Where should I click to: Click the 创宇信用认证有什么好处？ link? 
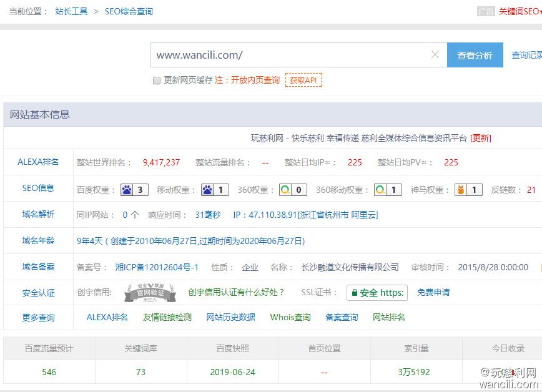(x=236, y=293)
